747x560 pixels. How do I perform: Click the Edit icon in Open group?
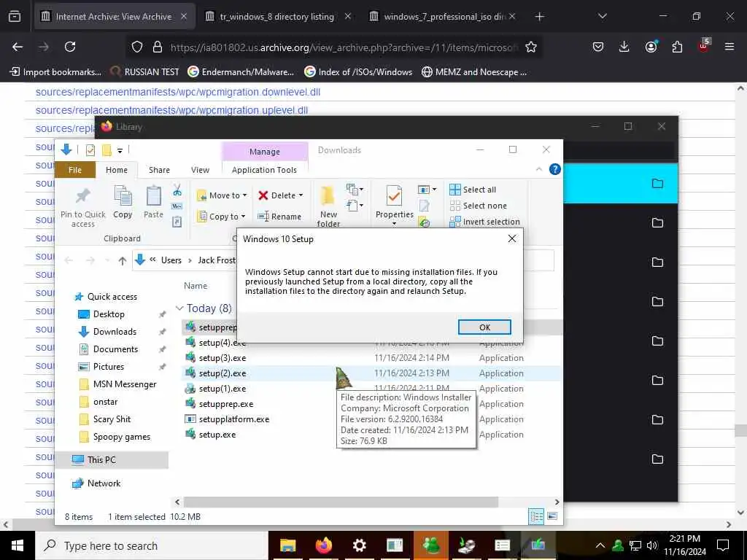click(424, 206)
